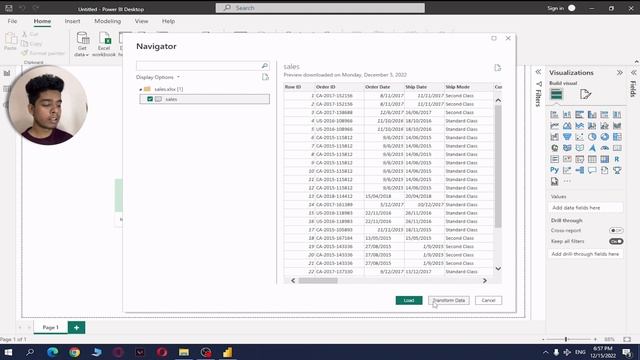Switch to Format visual icon
The width and height of the screenshot is (640, 360).
tap(585, 94)
